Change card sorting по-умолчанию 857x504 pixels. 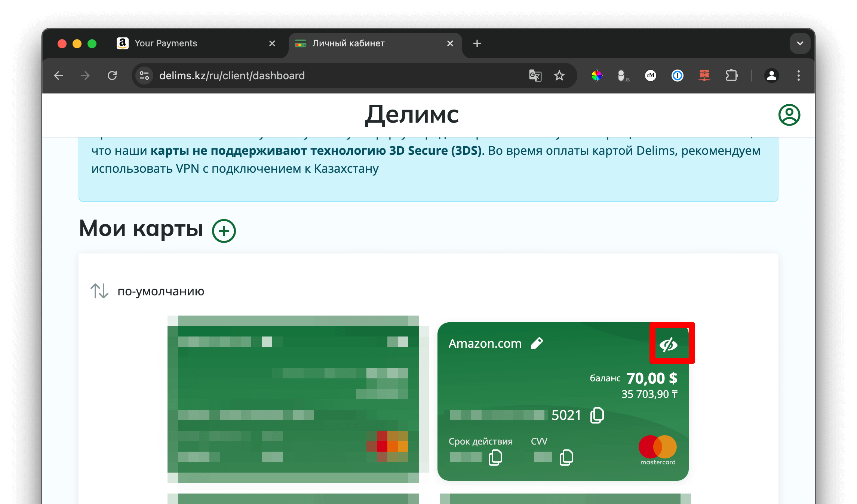161,291
